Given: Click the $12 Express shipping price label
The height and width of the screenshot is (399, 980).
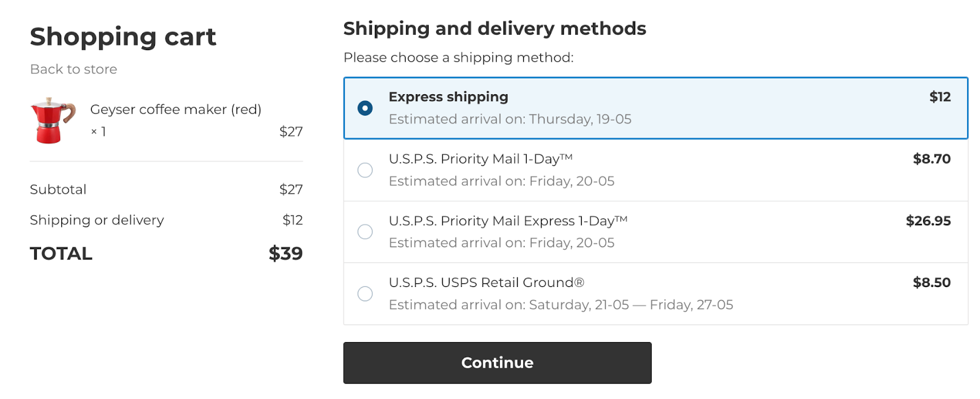Looking at the screenshot, I should [x=943, y=97].
